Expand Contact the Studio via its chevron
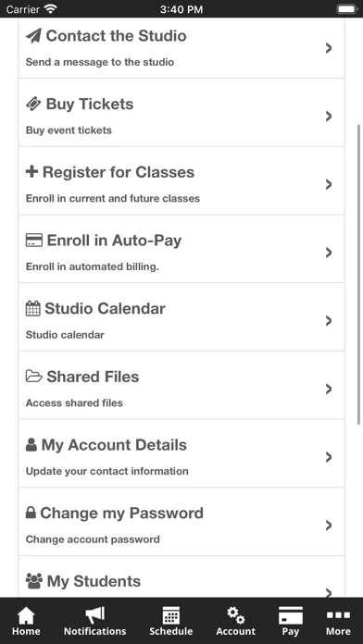 (328, 48)
